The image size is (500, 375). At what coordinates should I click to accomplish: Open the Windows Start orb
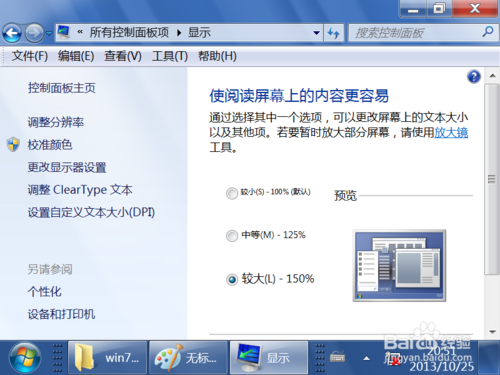(x=25, y=358)
